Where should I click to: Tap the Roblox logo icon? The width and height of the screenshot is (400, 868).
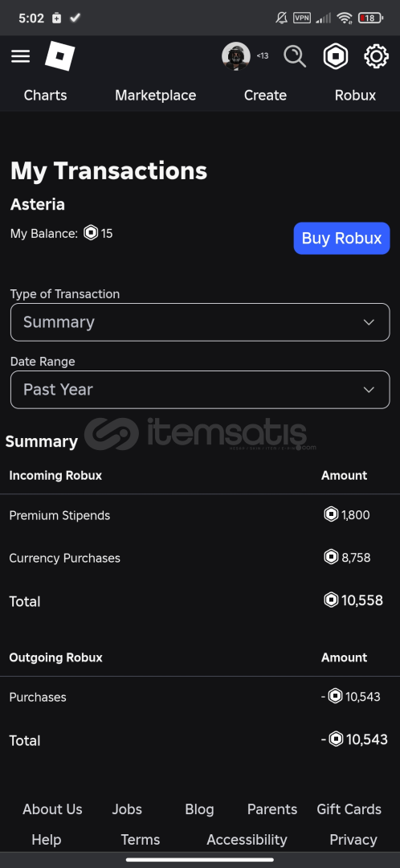59,56
